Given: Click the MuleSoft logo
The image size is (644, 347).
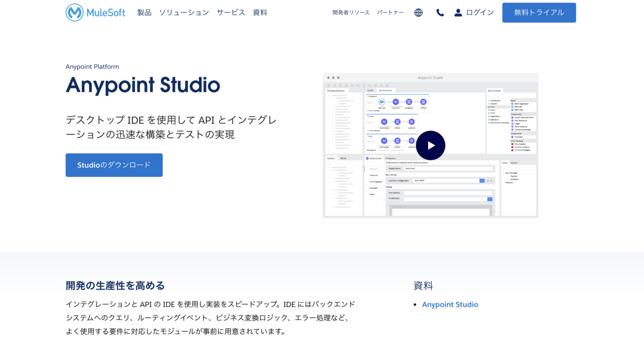Looking at the screenshot, I should tap(95, 12).
